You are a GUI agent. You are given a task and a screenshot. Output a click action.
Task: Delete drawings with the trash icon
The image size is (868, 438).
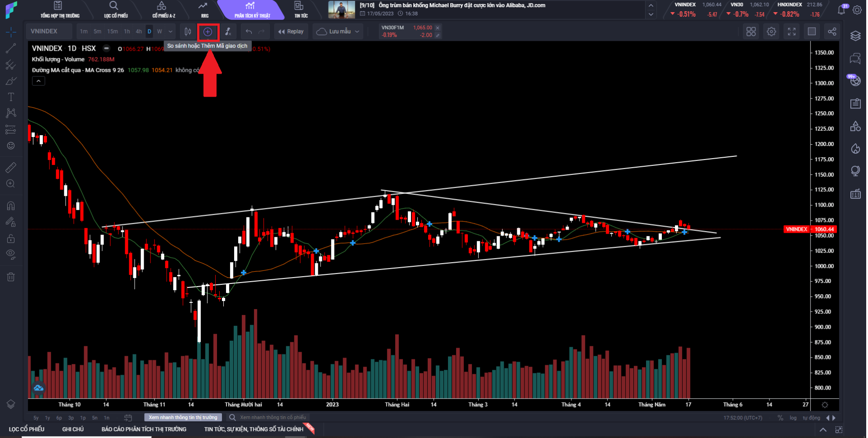point(11,277)
